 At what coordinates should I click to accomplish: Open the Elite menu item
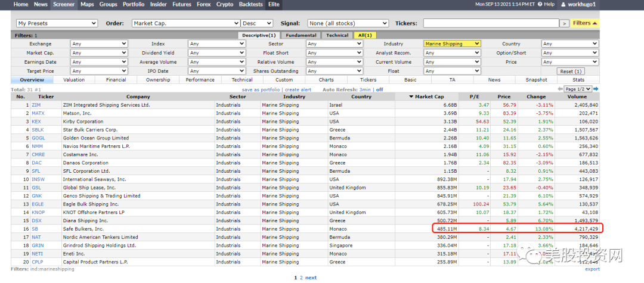coord(274,5)
